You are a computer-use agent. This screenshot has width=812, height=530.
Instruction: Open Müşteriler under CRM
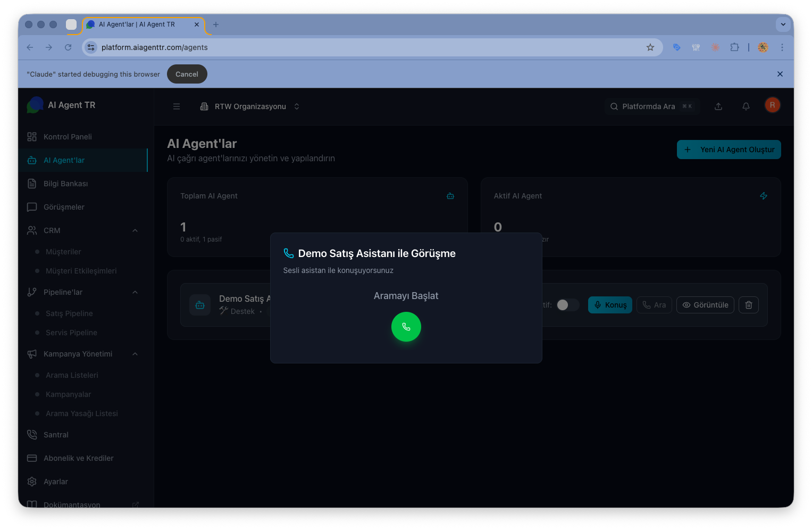coord(63,252)
